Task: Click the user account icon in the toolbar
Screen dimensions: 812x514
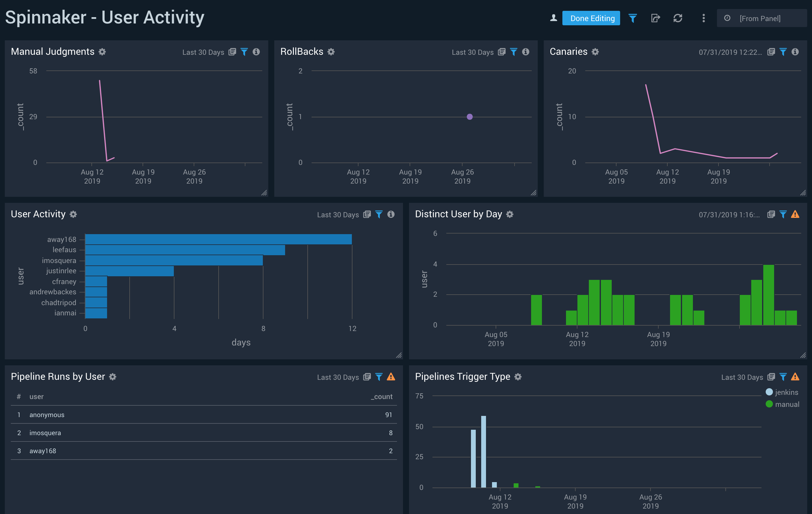Action: (553, 18)
